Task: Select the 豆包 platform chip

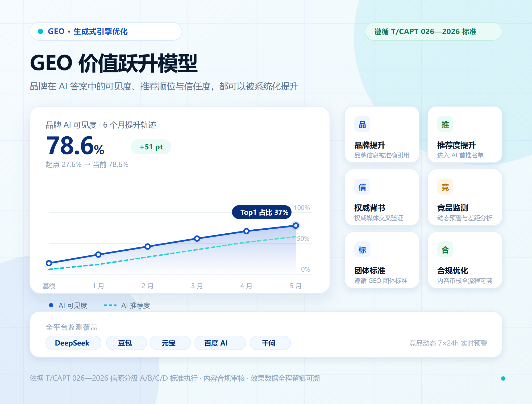Action: pos(126,343)
